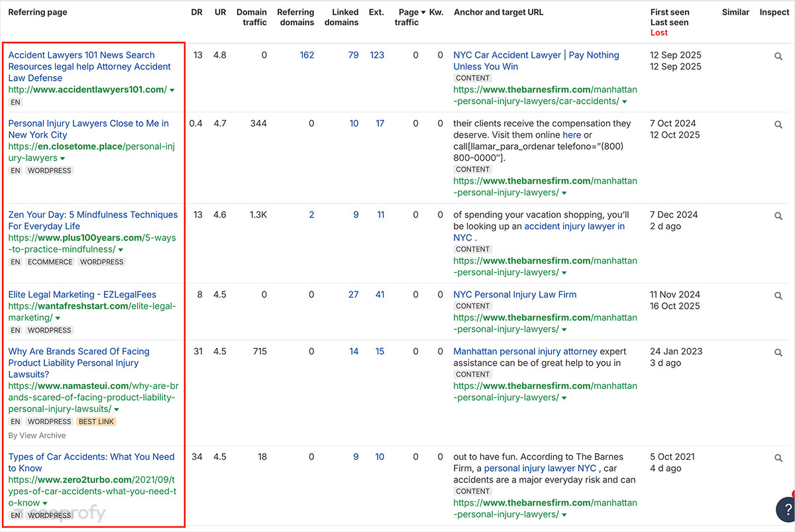Expand the accidentlawyers101.com URL dropdown
795x532 pixels.
(x=173, y=89)
